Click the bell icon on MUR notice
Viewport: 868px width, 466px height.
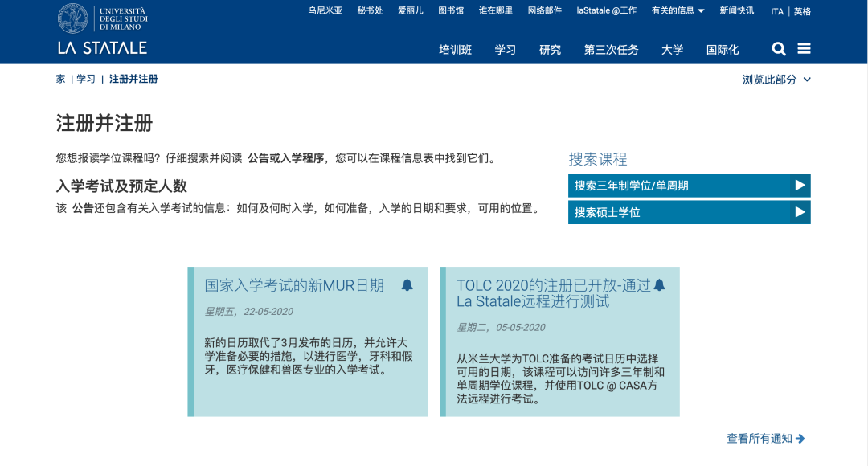407,285
